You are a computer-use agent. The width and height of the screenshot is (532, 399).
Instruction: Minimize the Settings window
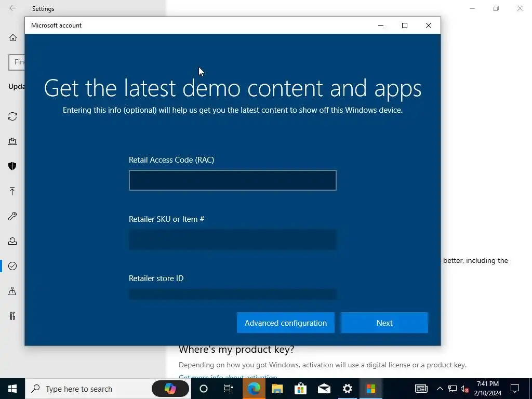[x=472, y=8]
